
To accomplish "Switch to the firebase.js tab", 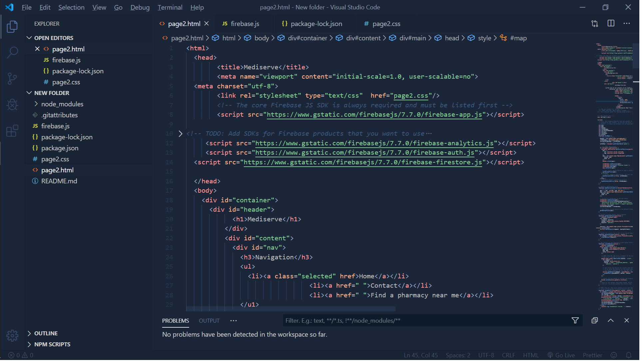I will 244,24.
